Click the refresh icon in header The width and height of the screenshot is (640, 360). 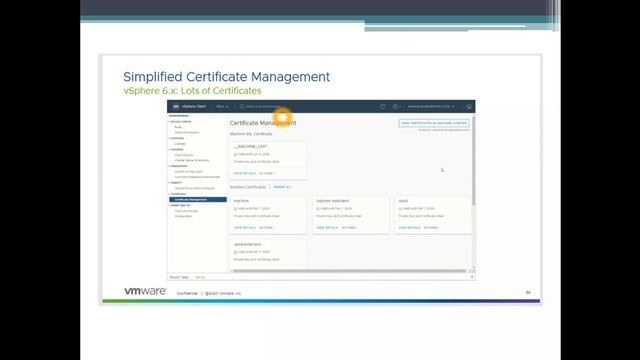pos(382,107)
